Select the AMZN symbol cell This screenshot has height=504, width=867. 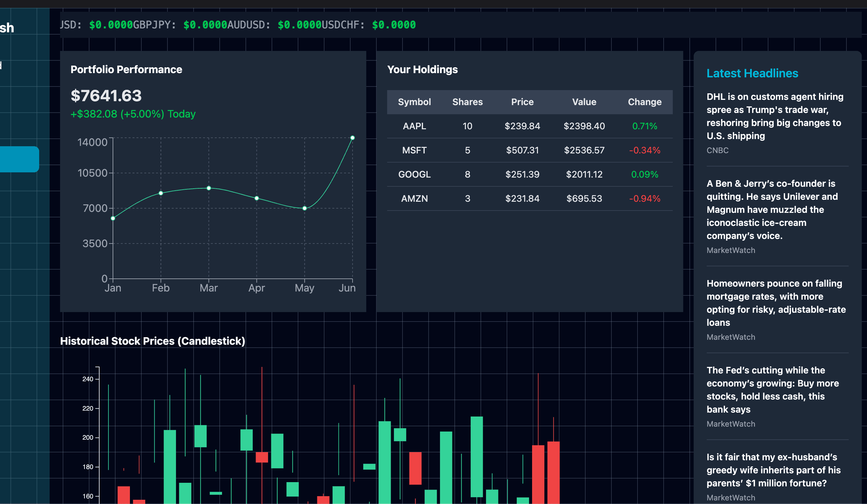414,198
